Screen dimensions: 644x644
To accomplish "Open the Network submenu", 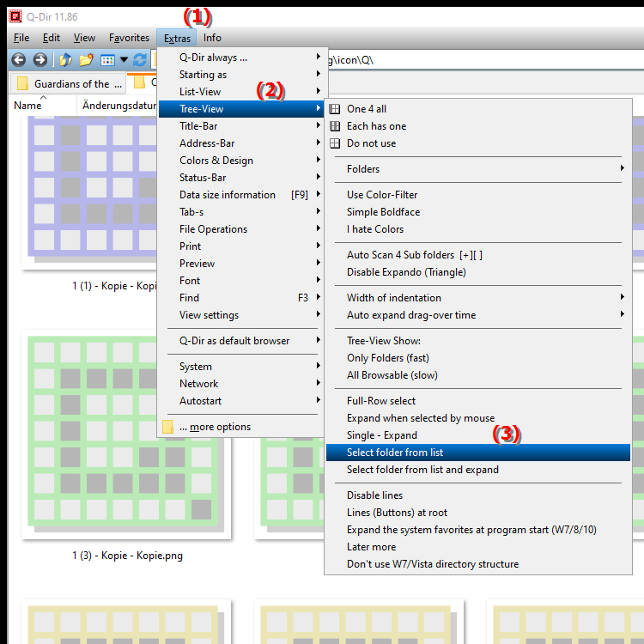I will [242, 384].
